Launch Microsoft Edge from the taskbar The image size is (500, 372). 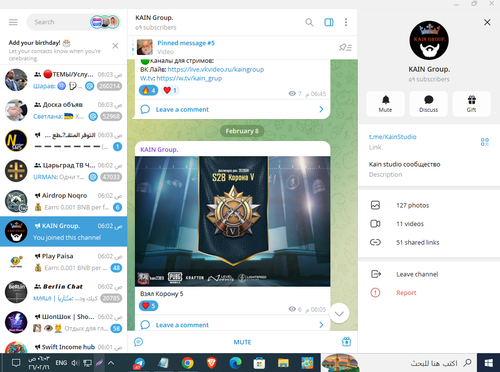[235, 363]
